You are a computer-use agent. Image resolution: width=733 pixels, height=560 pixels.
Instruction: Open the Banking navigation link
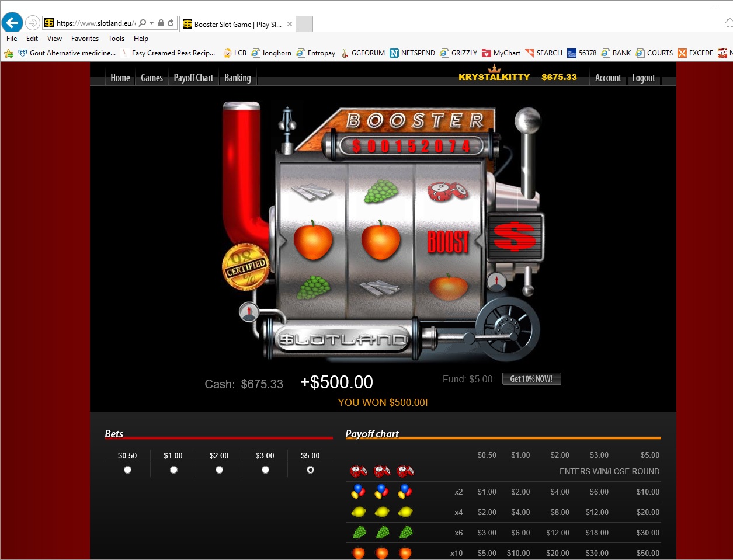pyautogui.click(x=238, y=78)
